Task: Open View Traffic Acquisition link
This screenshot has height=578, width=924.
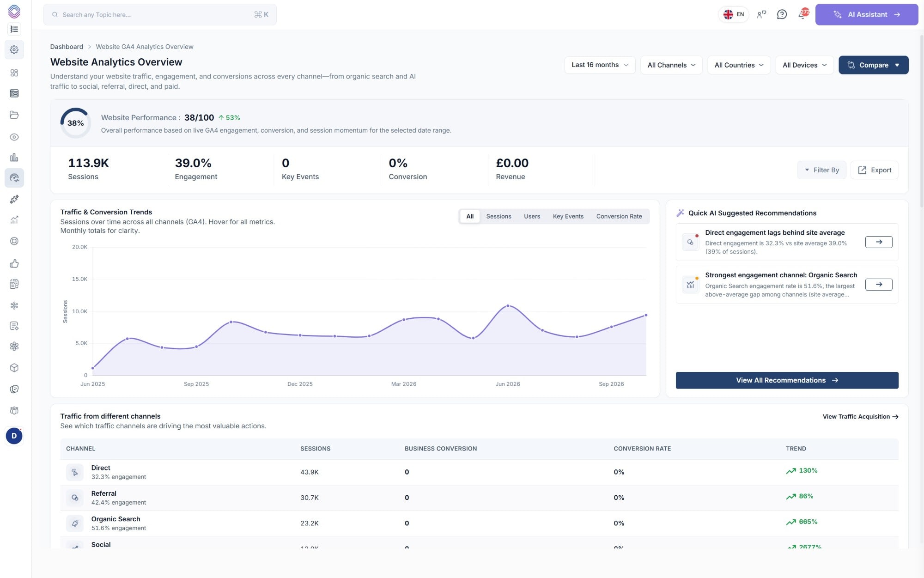Action: click(860, 416)
